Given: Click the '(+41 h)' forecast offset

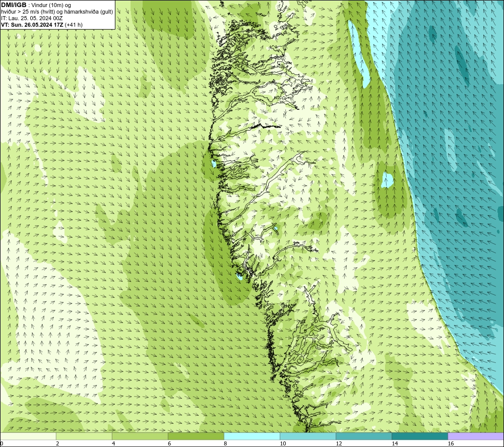Looking at the screenshot, I should coord(74,25).
